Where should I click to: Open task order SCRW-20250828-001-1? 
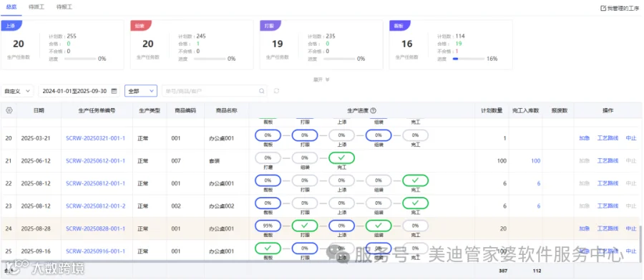pyautogui.click(x=96, y=228)
